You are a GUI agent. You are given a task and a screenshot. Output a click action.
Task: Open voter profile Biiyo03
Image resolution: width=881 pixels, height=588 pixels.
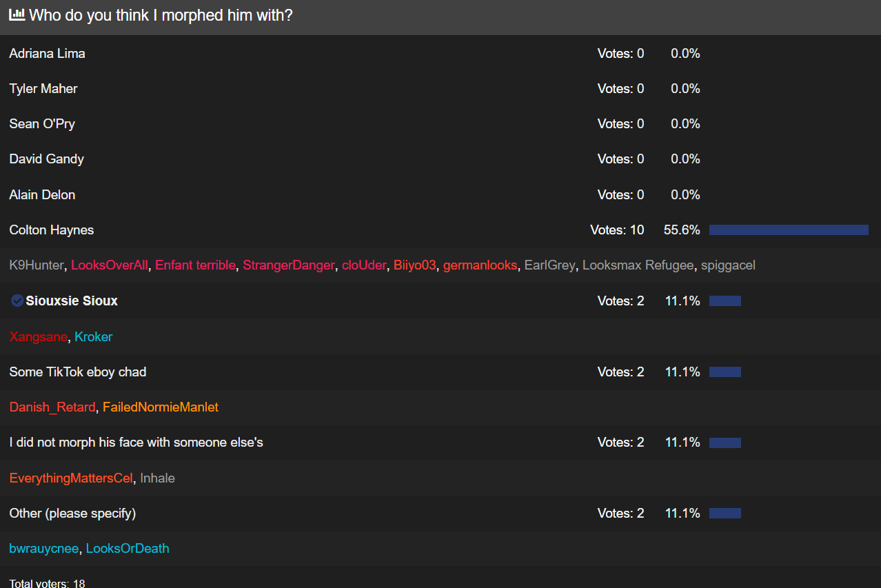(415, 265)
